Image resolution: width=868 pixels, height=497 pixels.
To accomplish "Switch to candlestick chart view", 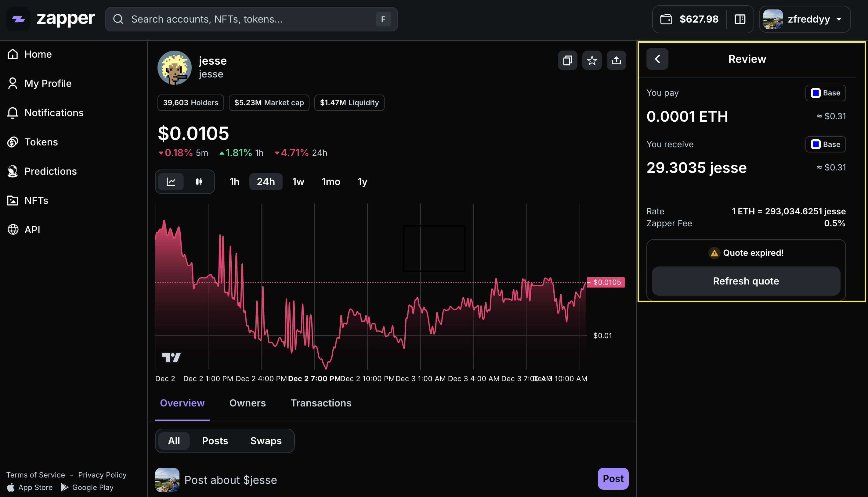I will point(199,182).
